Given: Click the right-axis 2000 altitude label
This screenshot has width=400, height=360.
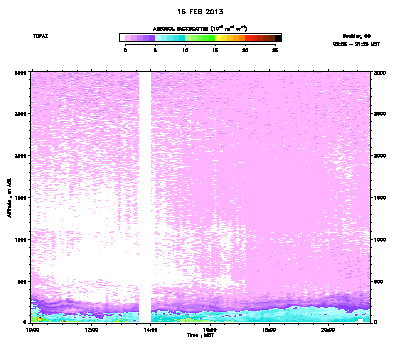Looking at the screenshot, I should (x=380, y=156).
